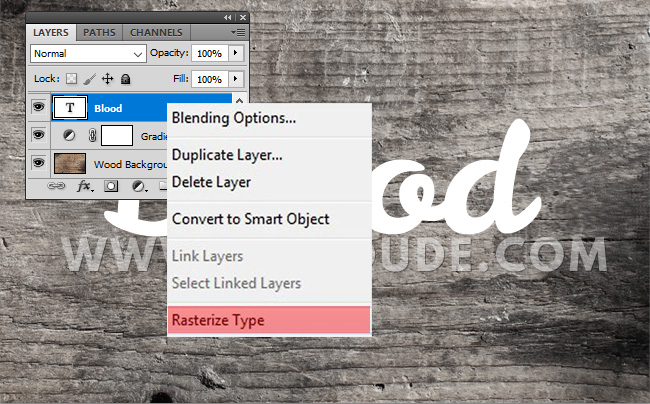
Task: Lock transparent pixels icon
Action: [x=71, y=78]
